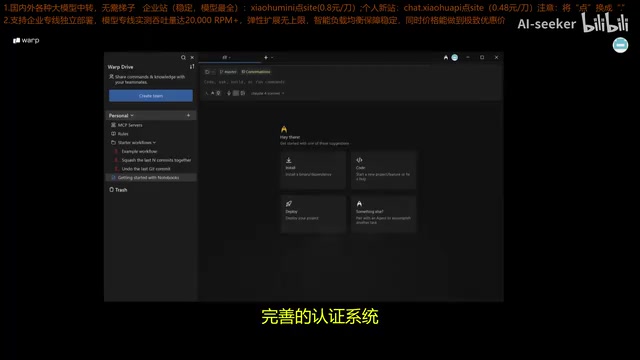The image size is (640, 360).
Task: Open search in the Warp Drive panel
Action: pyautogui.click(x=183, y=58)
